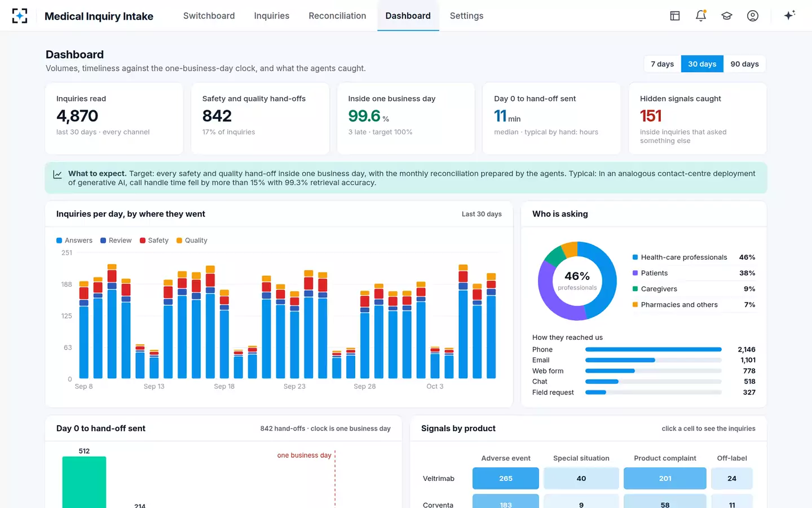The height and width of the screenshot is (508, 812).
Task: Toggle the Answers series in the chart legend
Action: [x=74, y=240]
